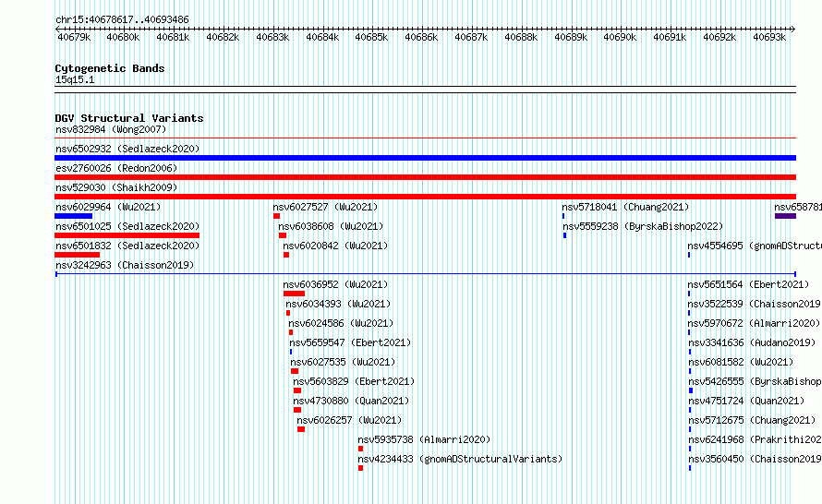
Task: Click nsv6038608 (Wu2021) variant label
Action: pos(331,226)
